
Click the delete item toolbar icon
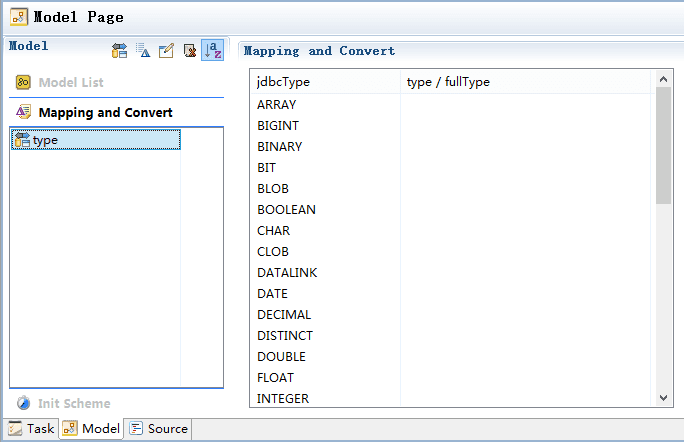189,51
